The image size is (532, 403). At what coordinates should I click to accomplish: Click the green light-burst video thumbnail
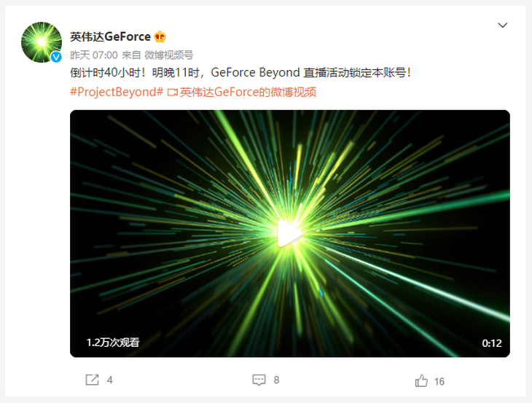[x=290, y=233]
